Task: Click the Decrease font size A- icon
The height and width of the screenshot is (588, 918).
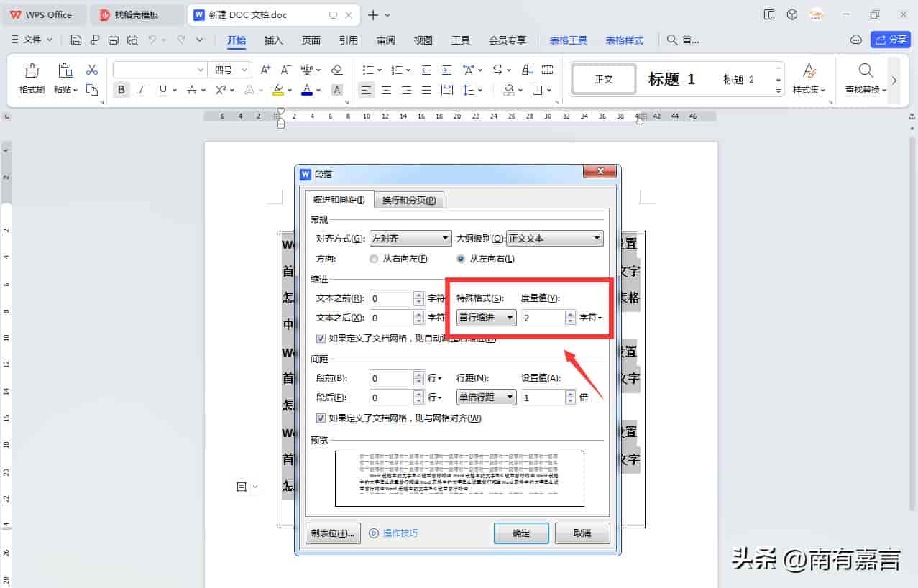Action: 285,70
